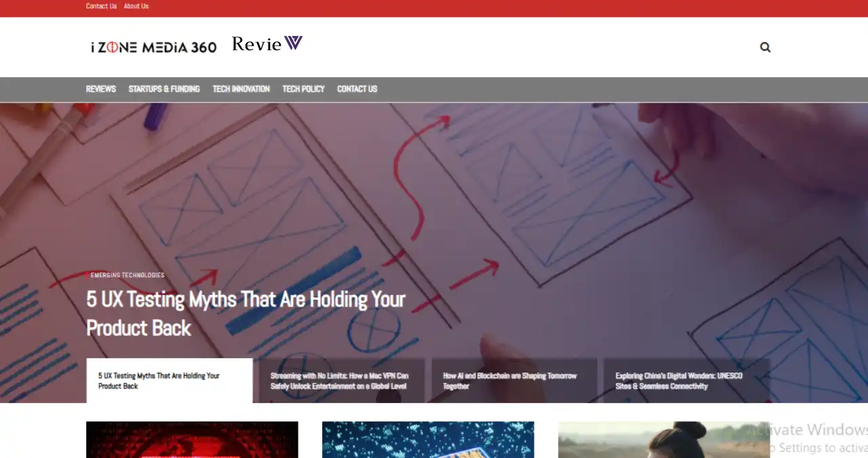Viewport: 868px width, 458px height.
Task: Select Exploring China's Digital Wonders slide tab
Action: pyautogui.click(x=687, y=381)
